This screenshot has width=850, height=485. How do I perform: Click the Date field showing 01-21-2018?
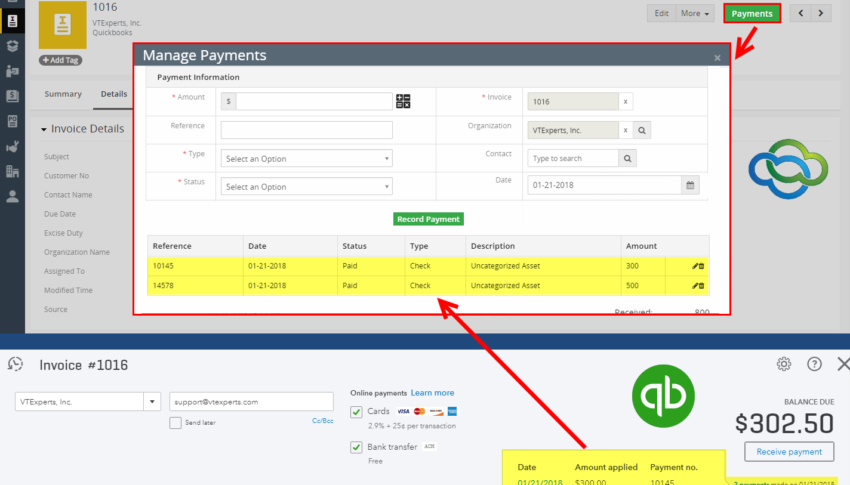pyautogui.click(x=604, y=185)
